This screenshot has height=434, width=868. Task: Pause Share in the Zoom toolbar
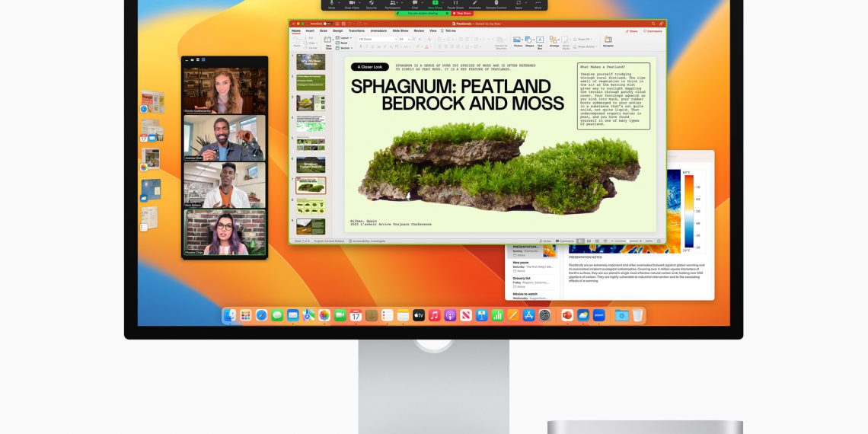click(x=455, y=5)
